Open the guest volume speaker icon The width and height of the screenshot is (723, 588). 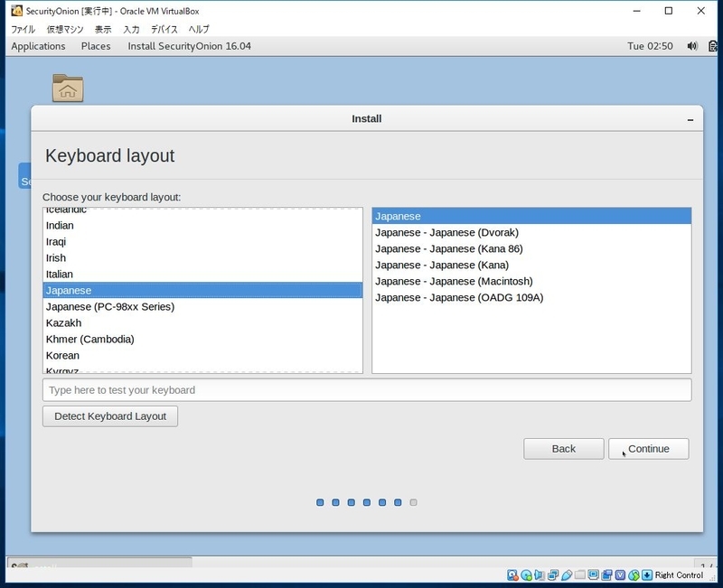point(692,46)
